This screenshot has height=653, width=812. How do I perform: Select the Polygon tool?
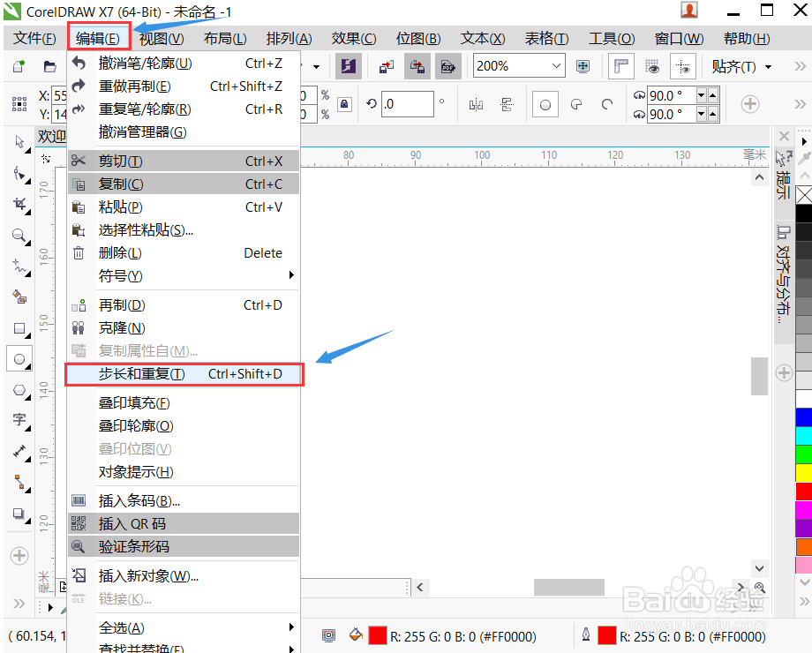click(19, 390)
